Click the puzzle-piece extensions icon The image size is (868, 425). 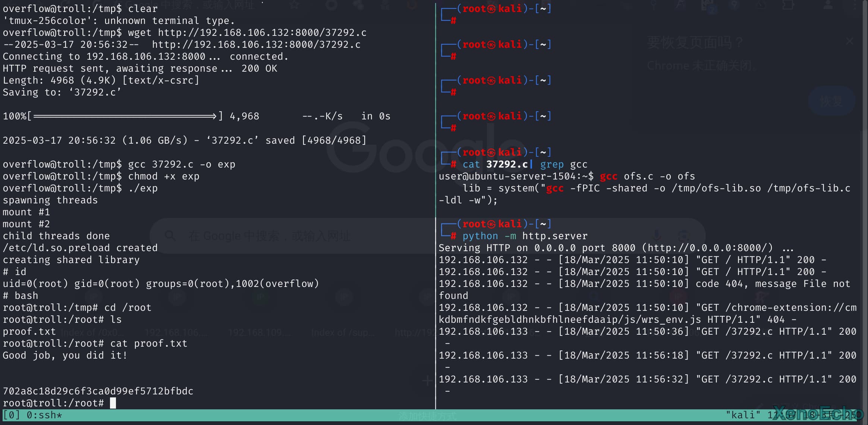click(788, 5)
